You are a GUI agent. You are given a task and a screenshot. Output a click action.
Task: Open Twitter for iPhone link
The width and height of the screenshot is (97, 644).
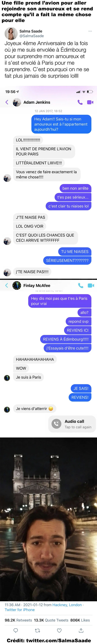click(x=20, y=610)
